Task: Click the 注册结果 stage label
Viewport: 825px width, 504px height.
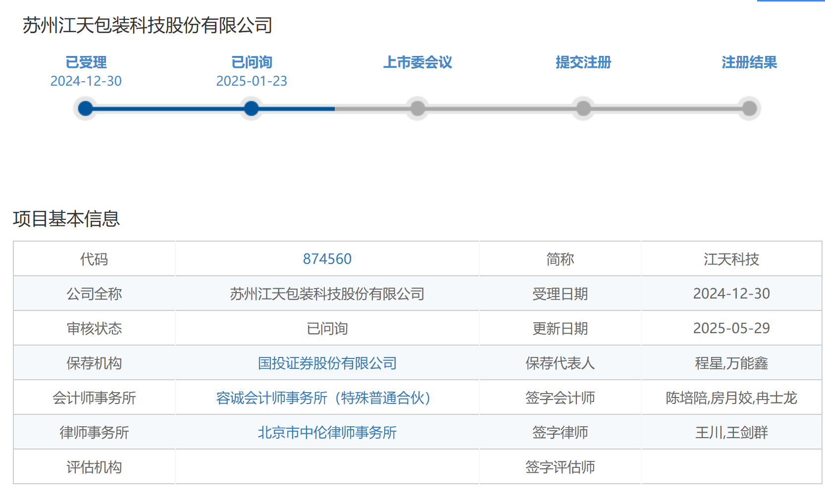Action: 749,62
